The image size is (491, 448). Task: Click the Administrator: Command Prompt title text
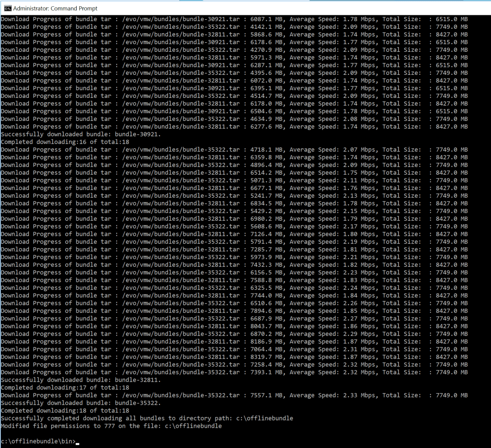pyautogui.click(x=55, y=8)
